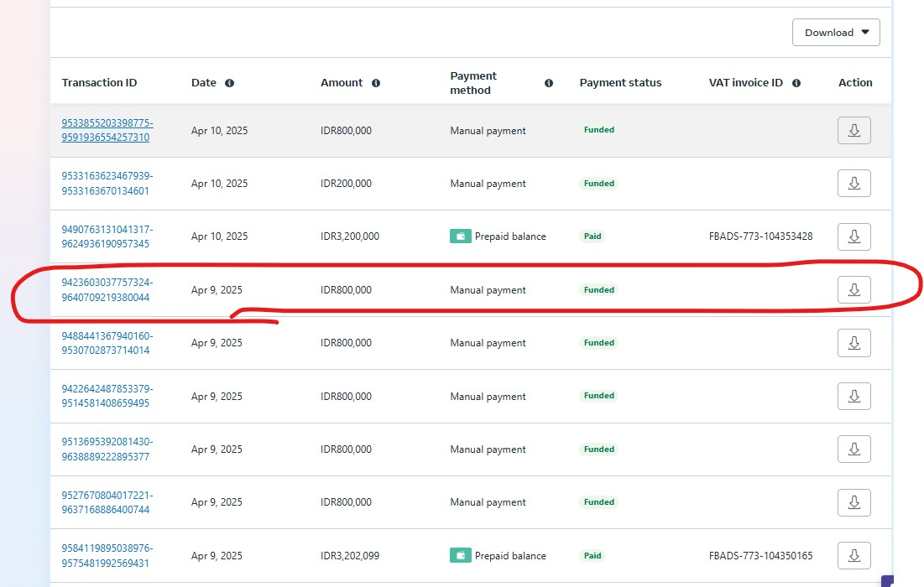The height and width of the screenshot is (587, 924).
Task: Download invoice for the IDR3,200,000 transaction
Action: click(x=854, y=236)
